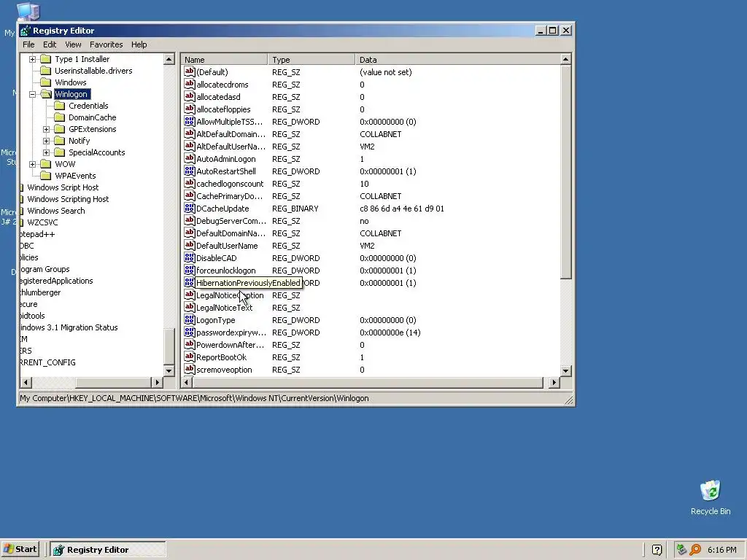This screenshot has width=747, height=560.
Task: Open the Favorites menu
Action: (107, 44)
